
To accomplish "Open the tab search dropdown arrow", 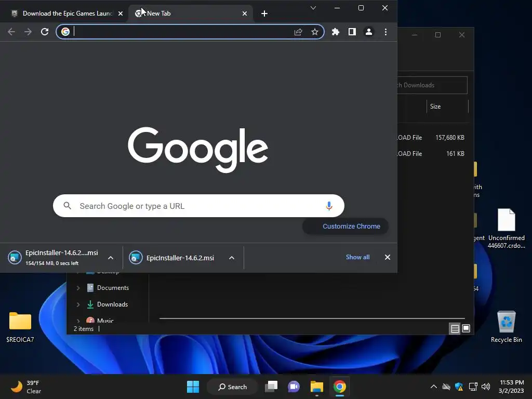I will pyautogui.click(x=313, y=8).
